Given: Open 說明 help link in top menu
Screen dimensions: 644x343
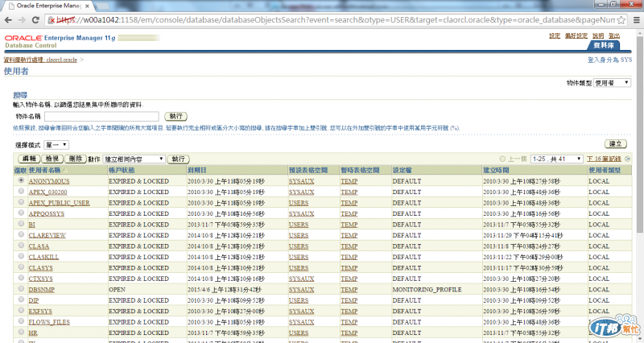Looking at the screenshot, I should pos(598,35).
